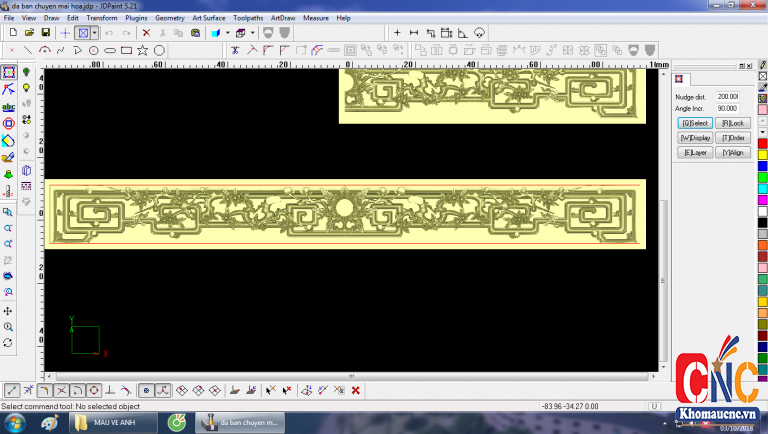Click the Nudge dist. input field
This screenshot has height=434, width=768.
(727, 96)
